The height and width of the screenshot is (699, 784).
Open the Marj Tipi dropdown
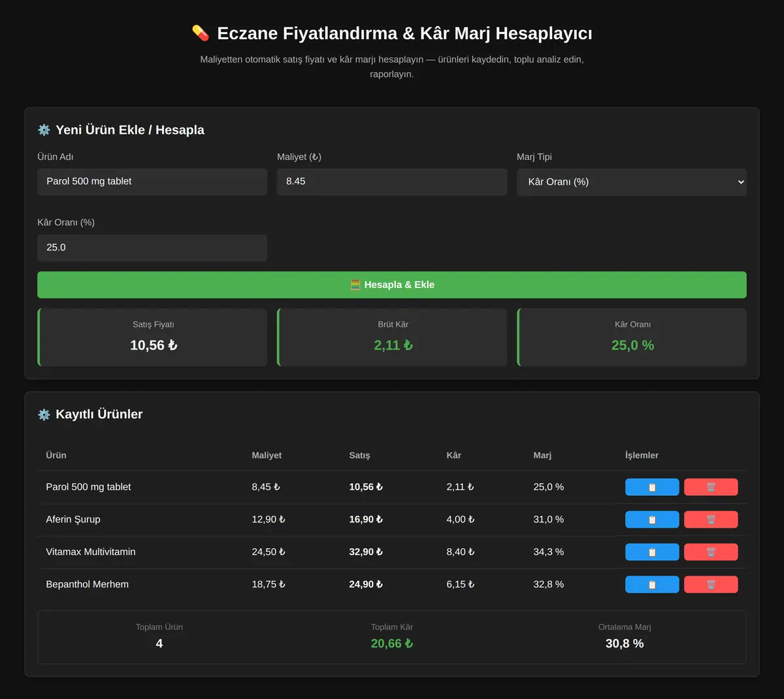pos(632,182)
